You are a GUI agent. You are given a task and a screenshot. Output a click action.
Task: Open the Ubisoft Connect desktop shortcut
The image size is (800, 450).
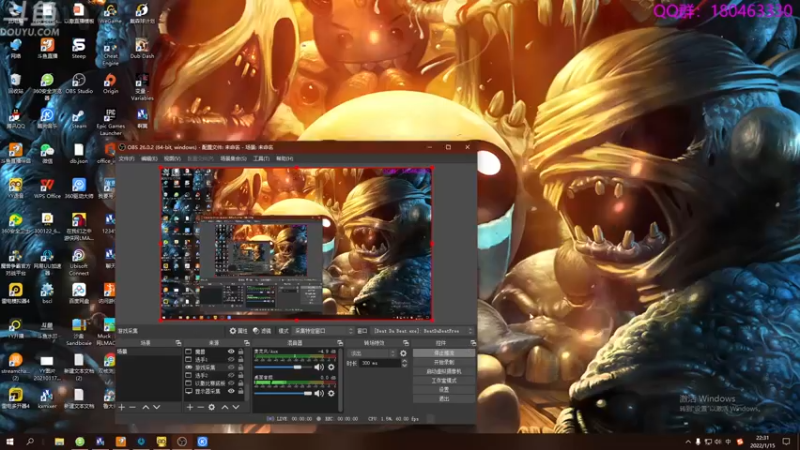point(79,262)
